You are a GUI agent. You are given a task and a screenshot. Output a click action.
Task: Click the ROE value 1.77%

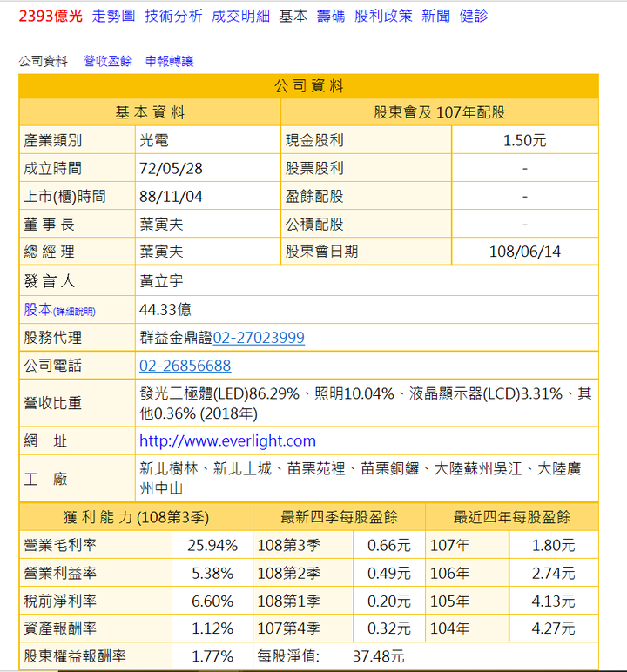(212, 656)
